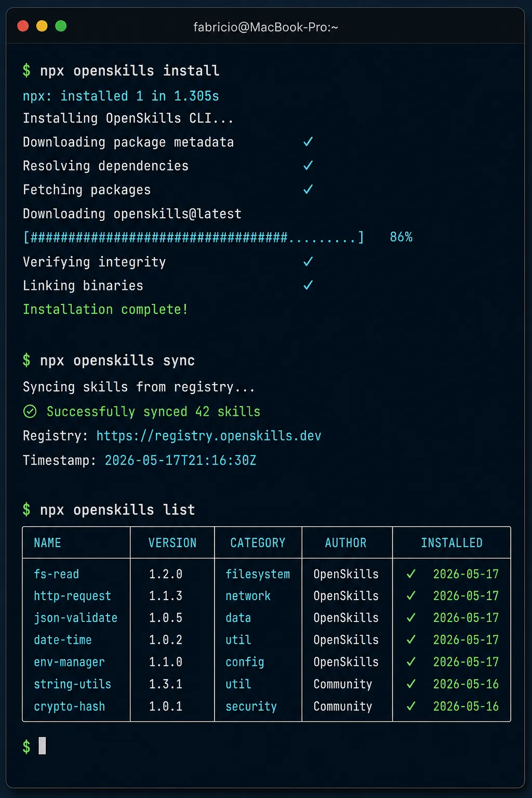The width and height of the screenshot is (532, 798).
Task: Click the checkmark beside Fetching packages
Action: click(x=308, y=189)
